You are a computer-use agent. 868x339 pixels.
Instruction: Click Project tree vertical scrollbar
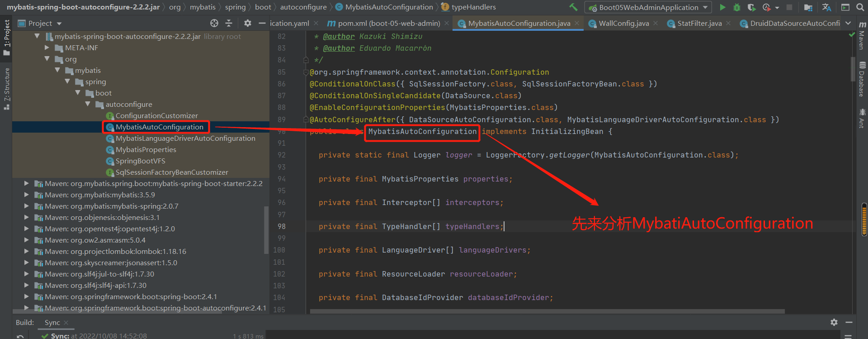[266, 230]
